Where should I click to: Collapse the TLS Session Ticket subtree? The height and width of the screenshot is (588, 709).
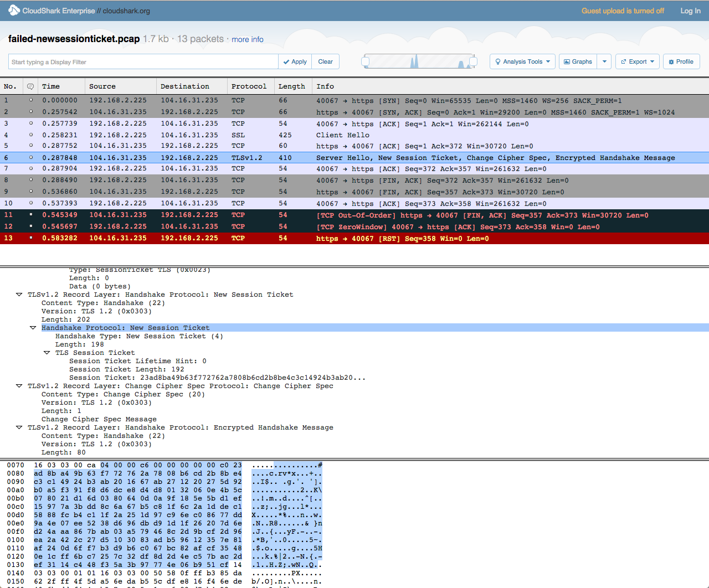pos(47,353)
